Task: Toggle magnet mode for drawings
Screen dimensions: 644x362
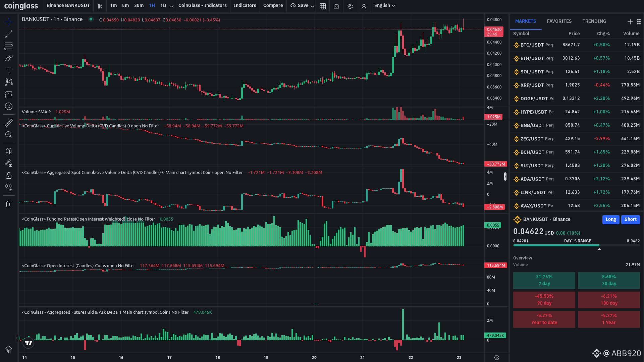Action: pyautogui.click(x=9, y=151)
